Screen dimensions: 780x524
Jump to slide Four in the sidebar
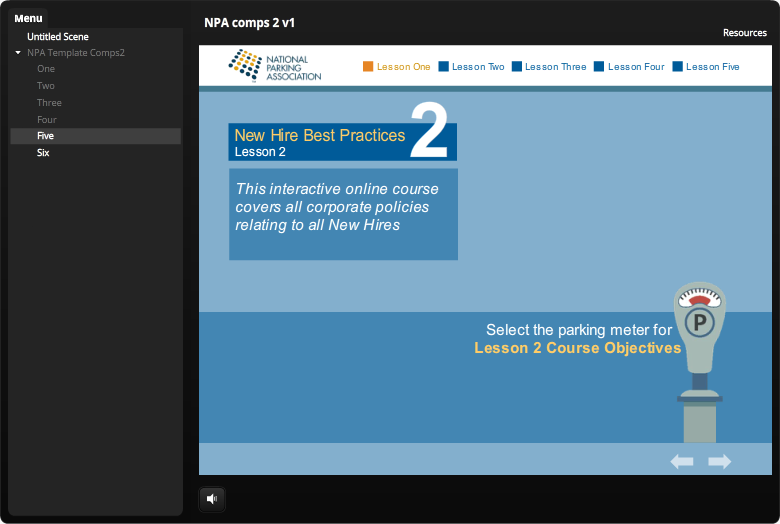(x=47, y=120)
